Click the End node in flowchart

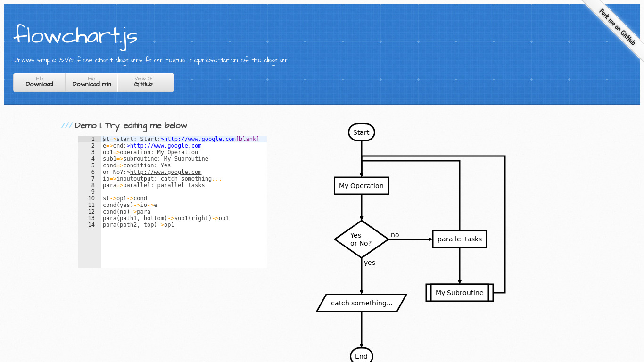click(362, 356)
